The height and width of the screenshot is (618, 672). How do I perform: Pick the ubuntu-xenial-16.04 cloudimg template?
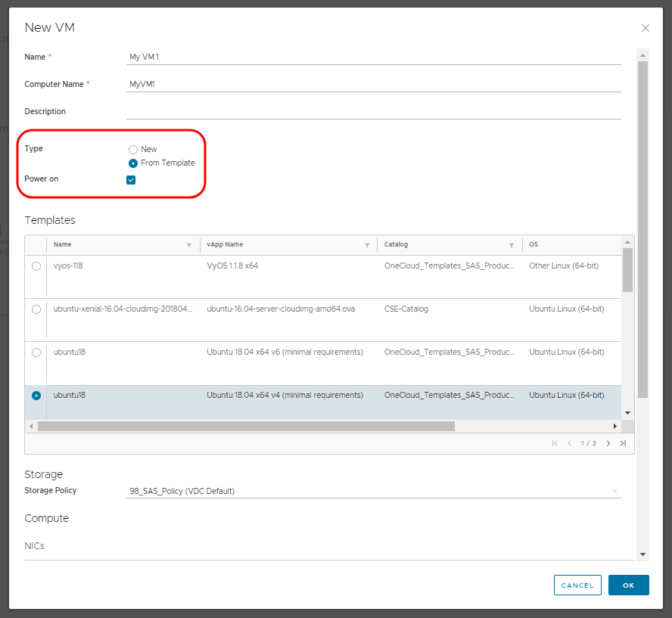click(x=36, y=309)
